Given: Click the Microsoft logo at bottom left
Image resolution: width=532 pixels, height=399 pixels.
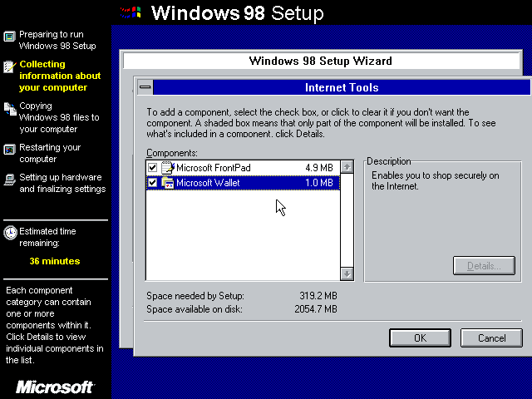Looking at the screenshot, I should pos(56,387).
